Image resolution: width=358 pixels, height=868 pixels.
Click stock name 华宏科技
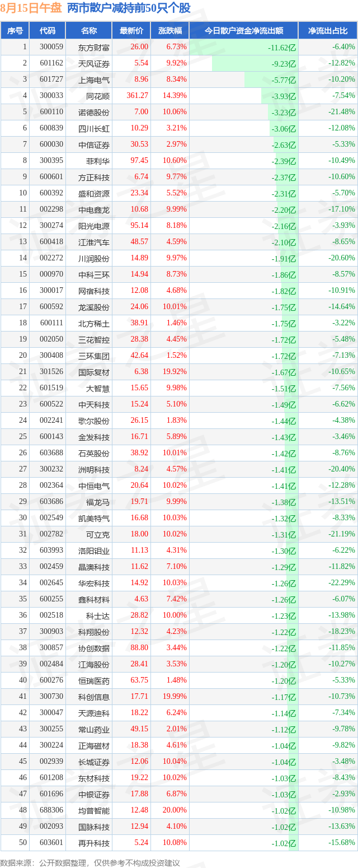94,583
